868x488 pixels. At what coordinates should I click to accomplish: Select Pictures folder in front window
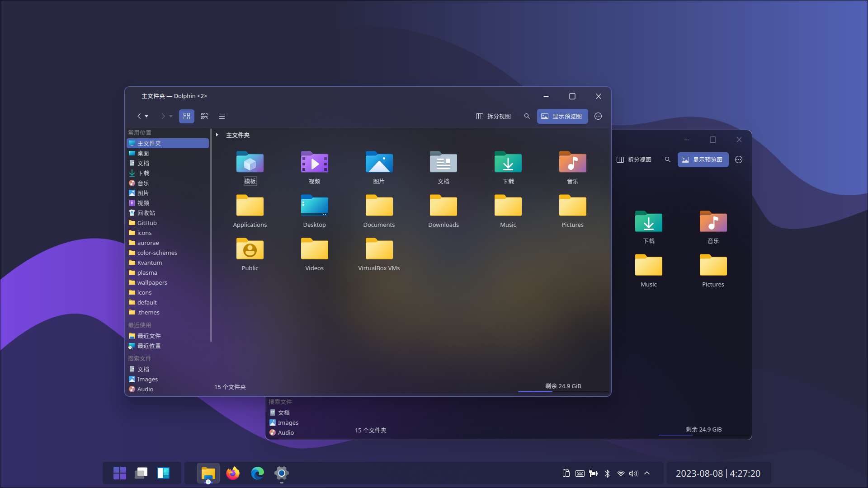(x=573, y=211)
